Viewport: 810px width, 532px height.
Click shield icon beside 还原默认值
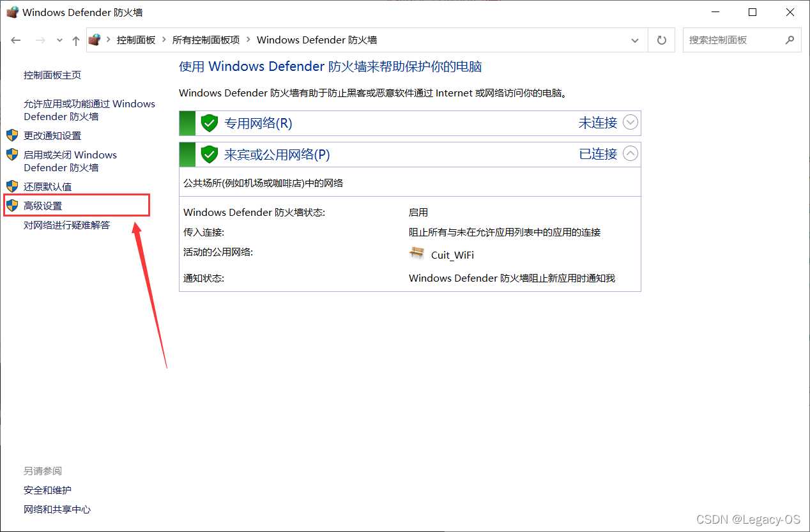tap(12, 186)
